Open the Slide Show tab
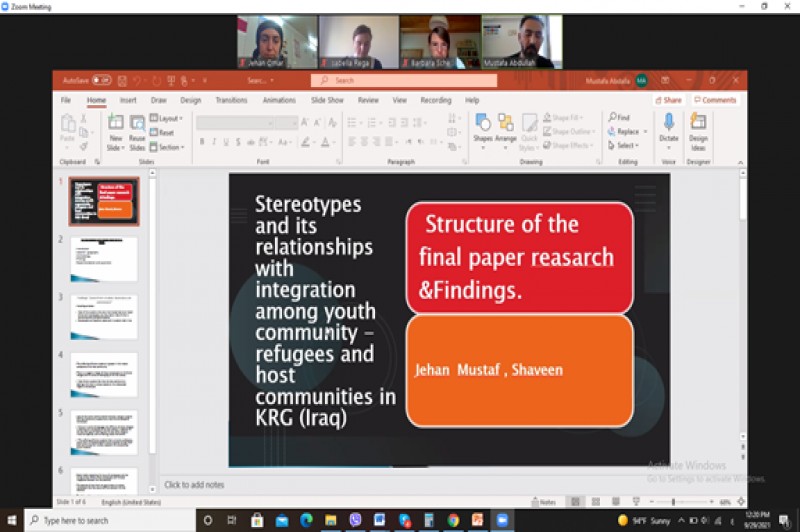 [327, 100]
